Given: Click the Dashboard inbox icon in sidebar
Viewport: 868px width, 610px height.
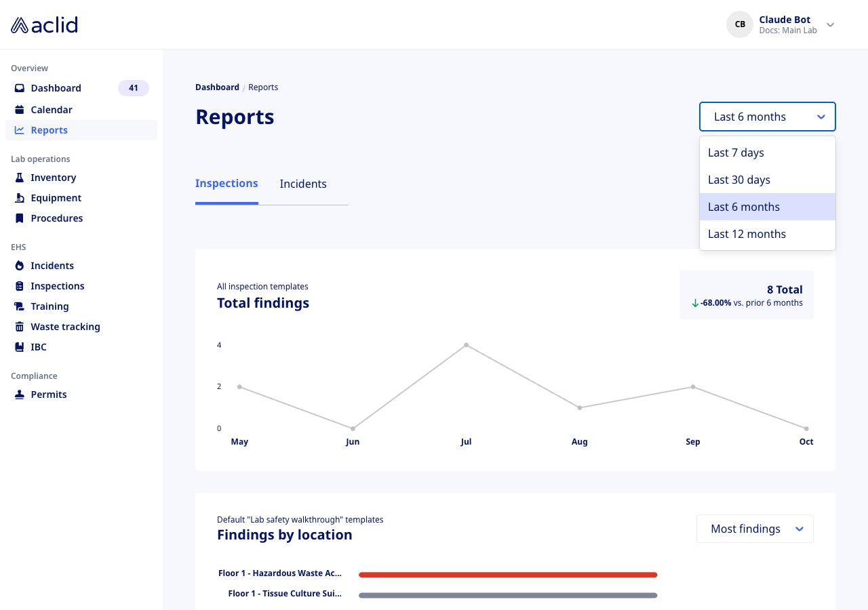Looking at the screenshot, I should 20,88.
